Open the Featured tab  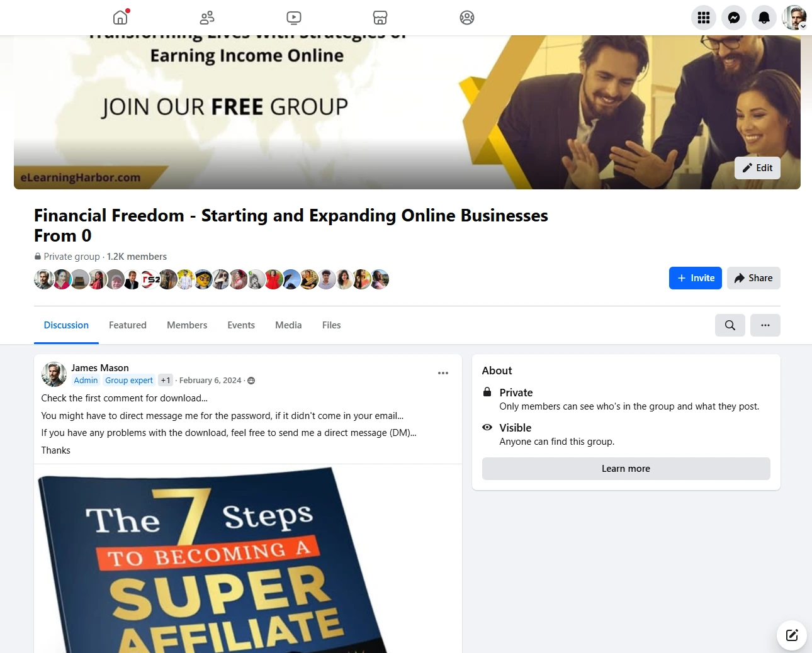point(128,325)
